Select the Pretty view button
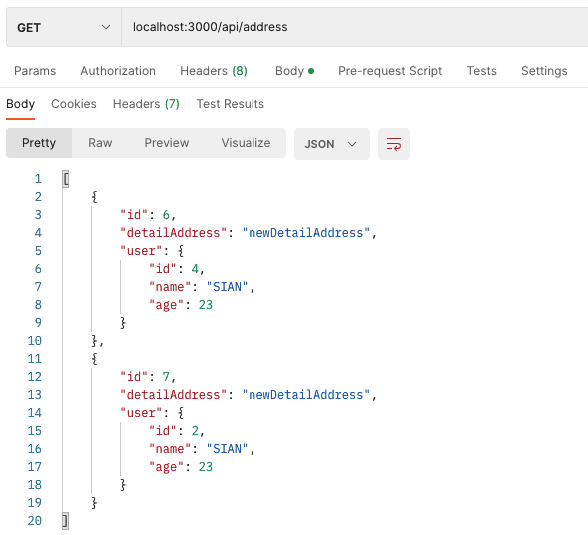 point(39,143)
